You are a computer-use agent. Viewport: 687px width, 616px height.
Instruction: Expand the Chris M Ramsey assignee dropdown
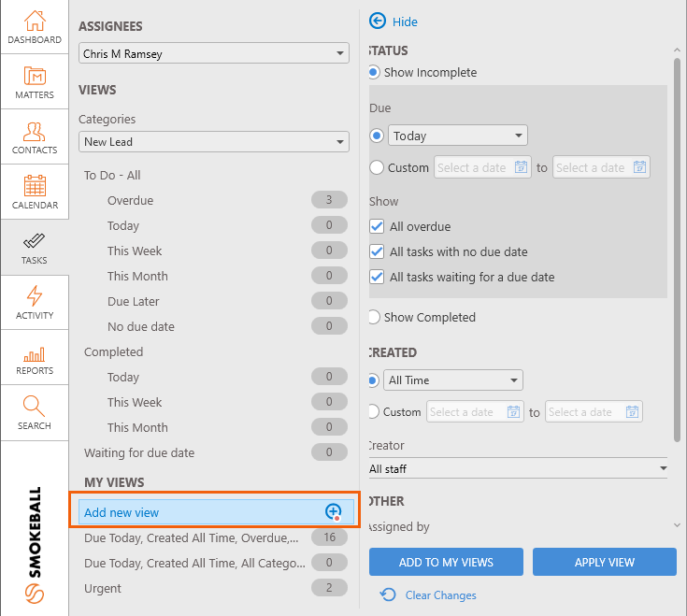point(214,53)
